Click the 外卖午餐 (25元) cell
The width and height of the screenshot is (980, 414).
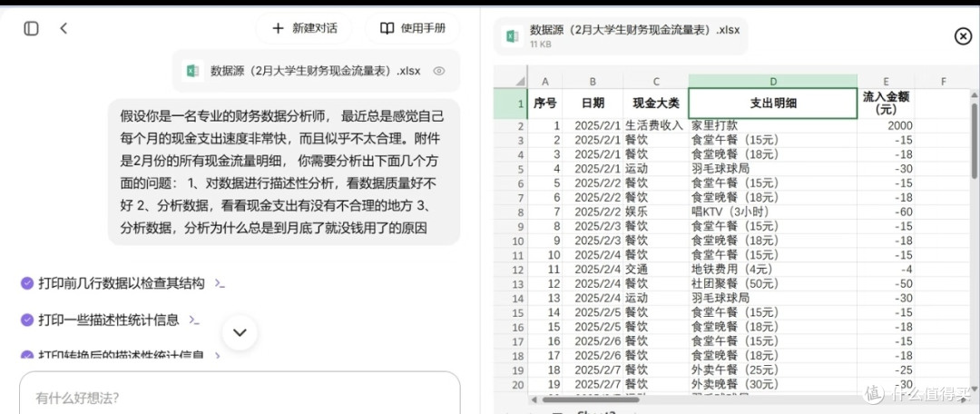(x=773, y=370)
